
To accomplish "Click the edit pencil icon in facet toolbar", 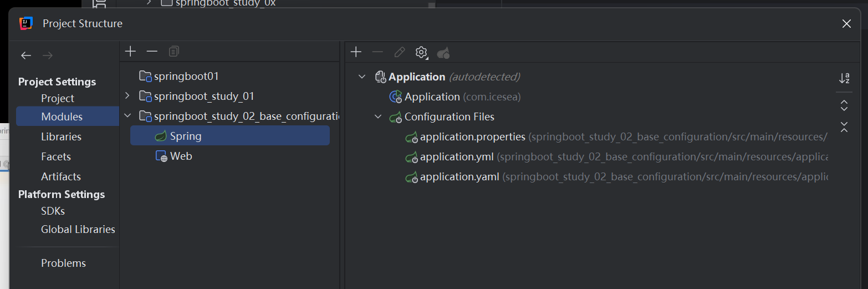I will (399, 52).
